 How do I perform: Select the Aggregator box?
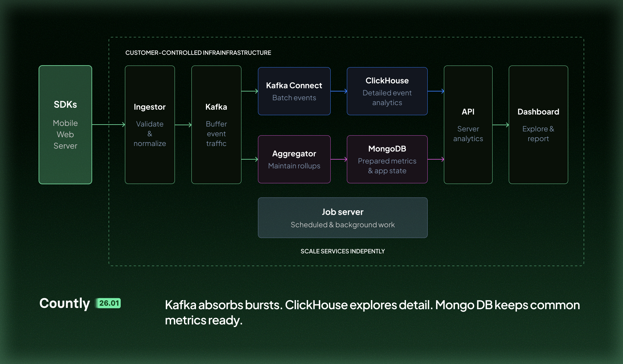pyautogui.click(x=294, y=159)
